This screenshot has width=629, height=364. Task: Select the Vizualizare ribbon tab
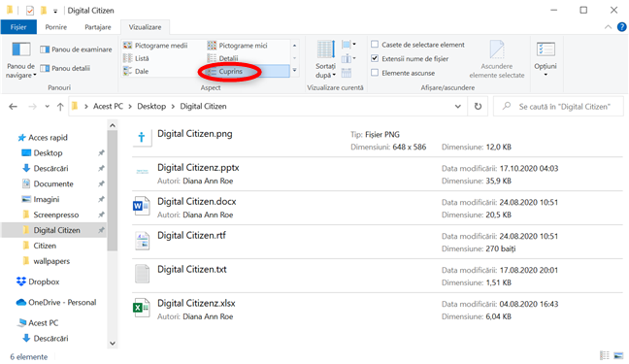(x=145, y=27)
